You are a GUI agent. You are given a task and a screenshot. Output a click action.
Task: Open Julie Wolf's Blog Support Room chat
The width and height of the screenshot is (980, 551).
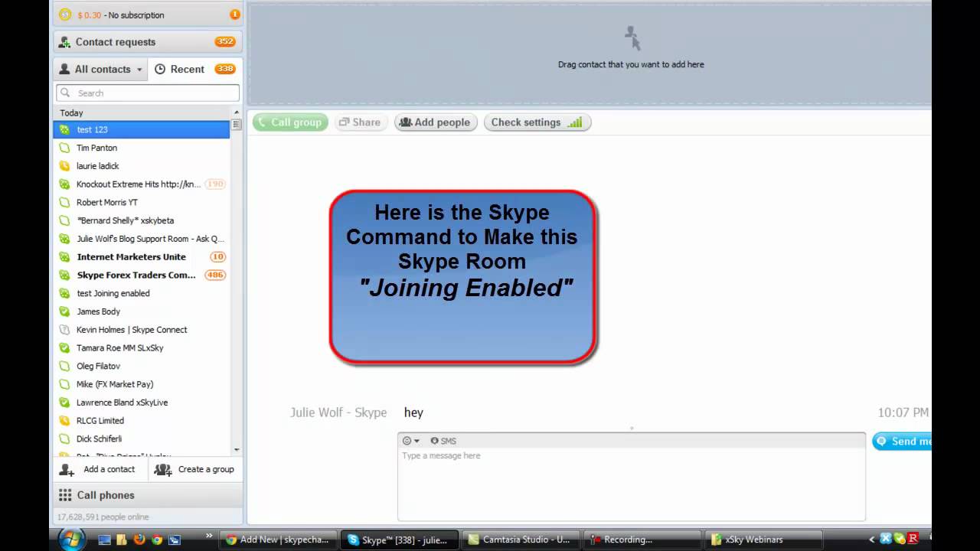142,239
